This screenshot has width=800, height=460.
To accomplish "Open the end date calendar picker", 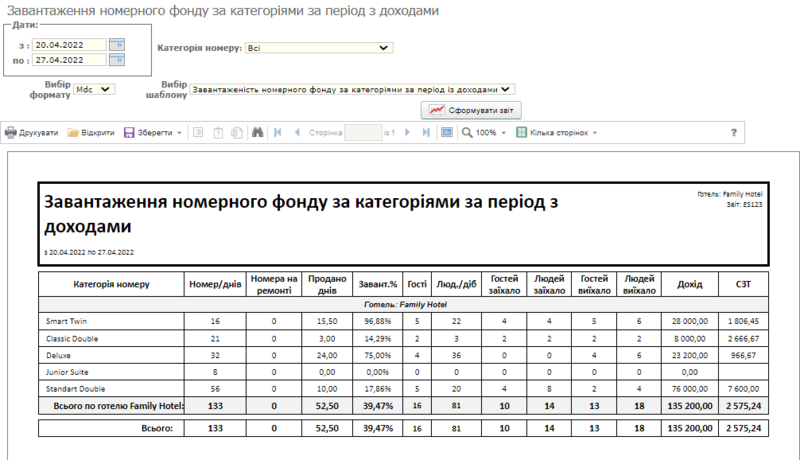I will (x=116, y=60).
